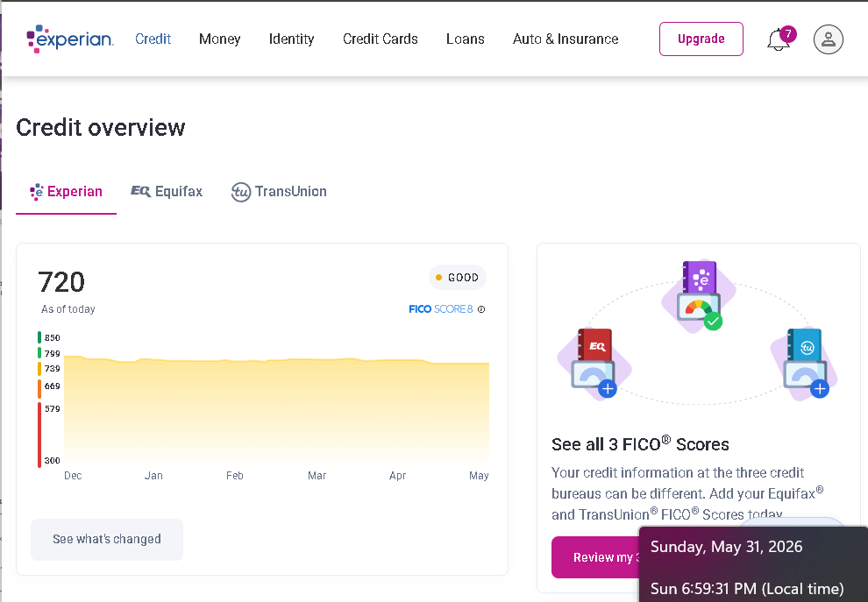Click the 579 scale label
This screenshot has height=602, width=868.
(x=52, y=409)
